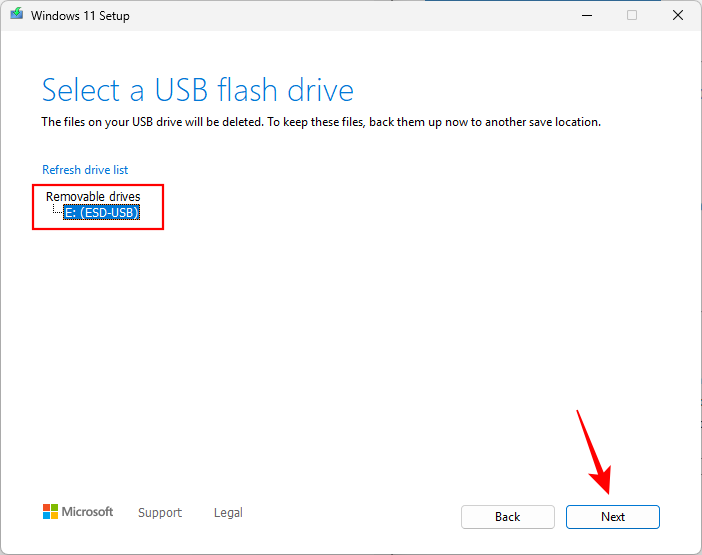Select the Removable drives node
The width and height of the screenshot is (702, 555).
93,197
